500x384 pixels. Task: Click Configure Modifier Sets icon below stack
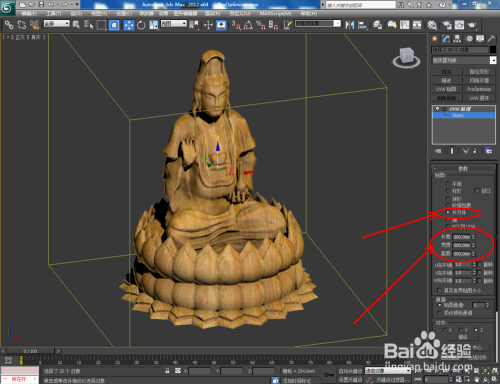coord(489,151)
